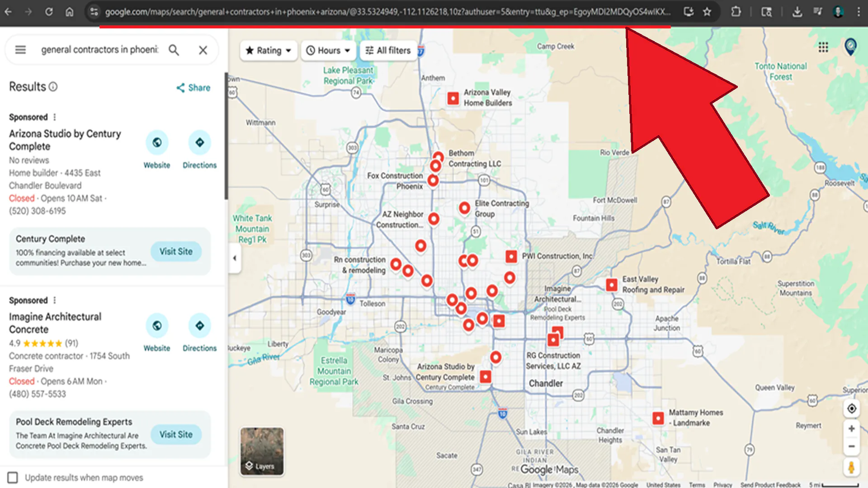Open the Terms link in map footer
868x488 pixels.
(x=697, y=485)
